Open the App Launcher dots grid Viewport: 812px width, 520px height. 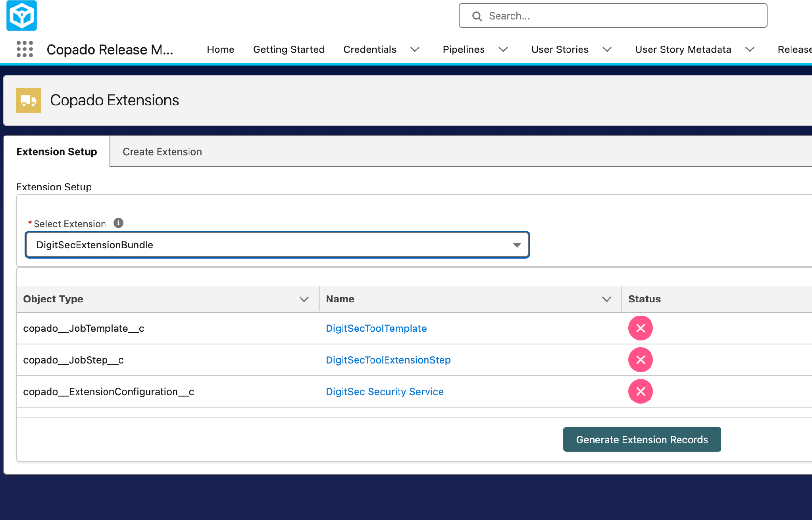click(x=25, y=49)
